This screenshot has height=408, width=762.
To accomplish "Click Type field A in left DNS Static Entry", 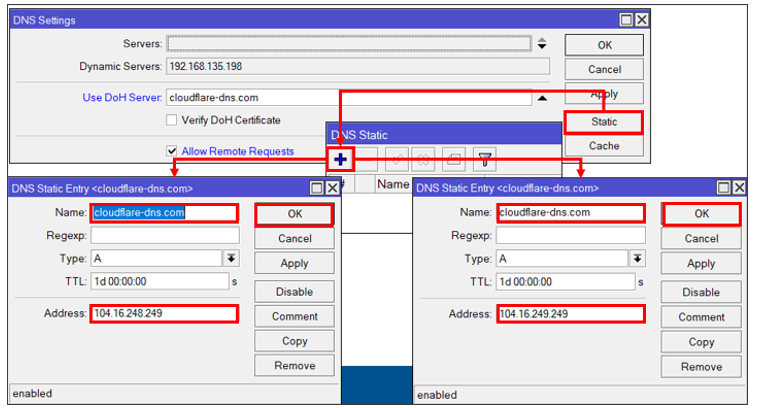I will 156,258.
